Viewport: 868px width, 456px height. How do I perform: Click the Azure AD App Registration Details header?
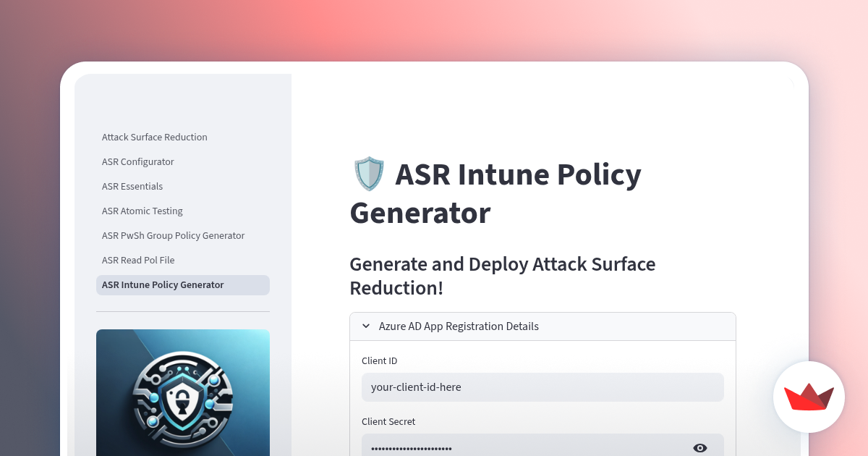click(x=459, y=326)
